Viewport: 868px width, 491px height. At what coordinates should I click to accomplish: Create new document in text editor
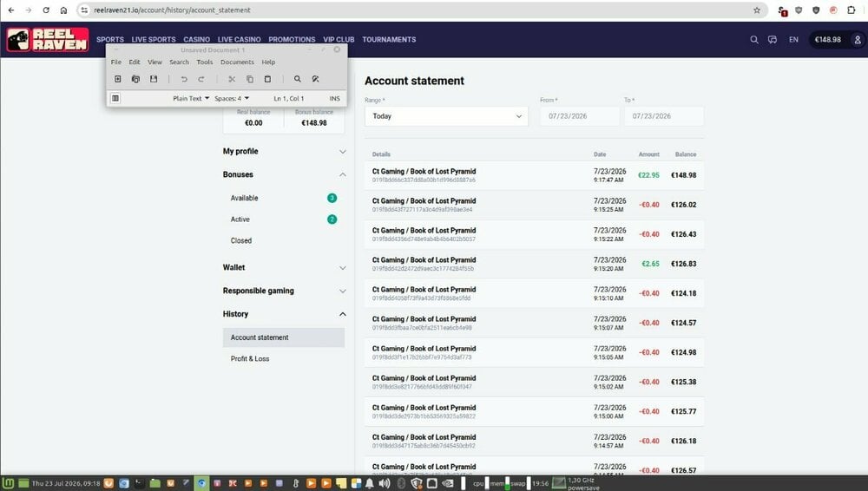coord(118,79)
